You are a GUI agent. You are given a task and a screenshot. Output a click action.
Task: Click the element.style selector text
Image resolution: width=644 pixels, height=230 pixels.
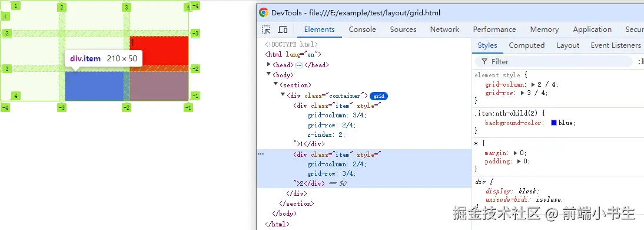[x=497, y=75]
